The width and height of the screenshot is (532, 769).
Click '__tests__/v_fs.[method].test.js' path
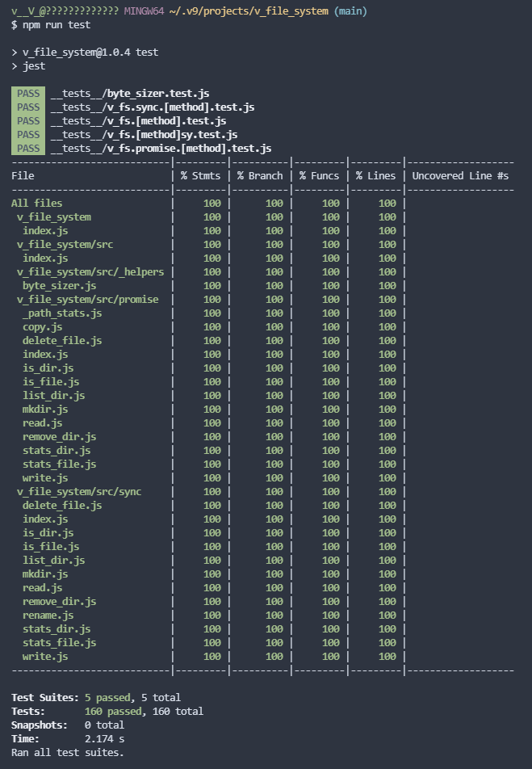point(138,120)
